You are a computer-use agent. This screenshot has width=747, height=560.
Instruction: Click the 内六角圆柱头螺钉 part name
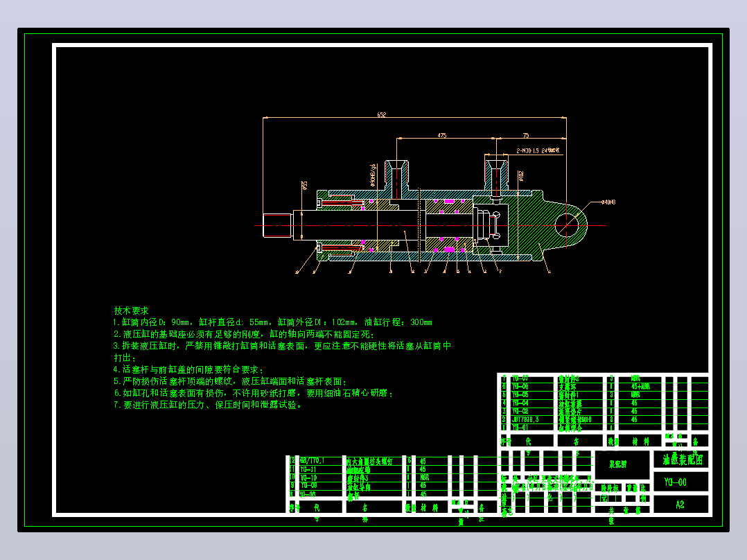coord(370,462)
